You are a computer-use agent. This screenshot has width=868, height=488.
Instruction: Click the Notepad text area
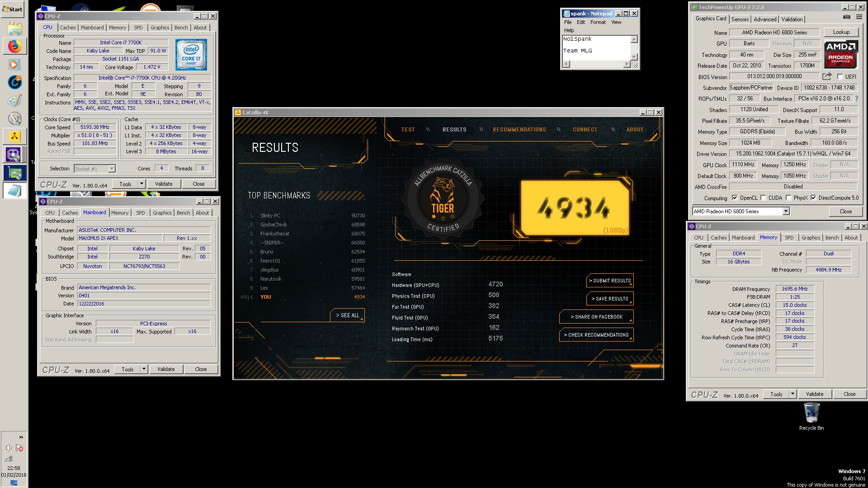596,48
